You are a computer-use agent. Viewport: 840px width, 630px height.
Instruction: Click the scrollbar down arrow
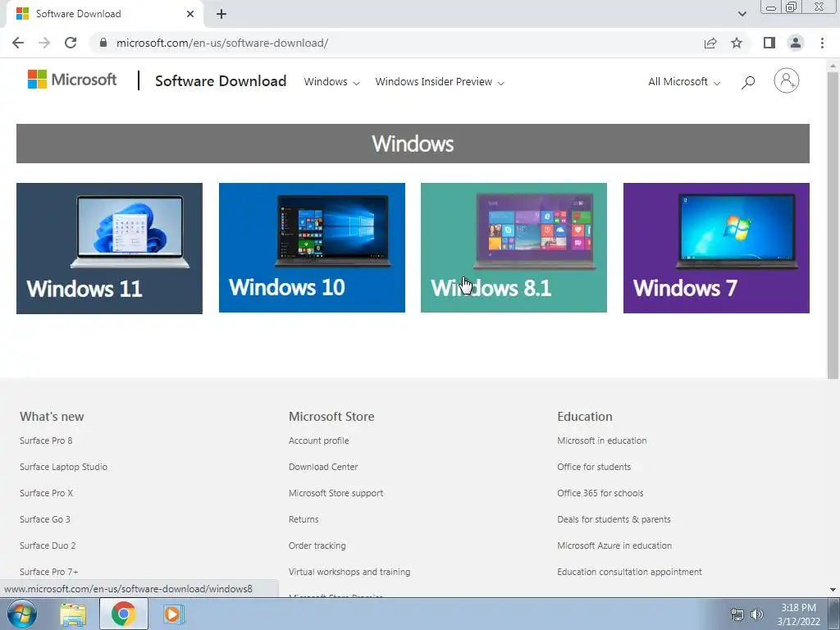(833, 590)
